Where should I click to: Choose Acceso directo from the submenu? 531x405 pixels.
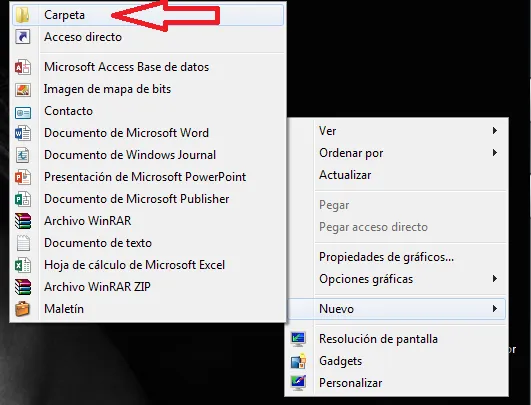[x=148, y=37]
